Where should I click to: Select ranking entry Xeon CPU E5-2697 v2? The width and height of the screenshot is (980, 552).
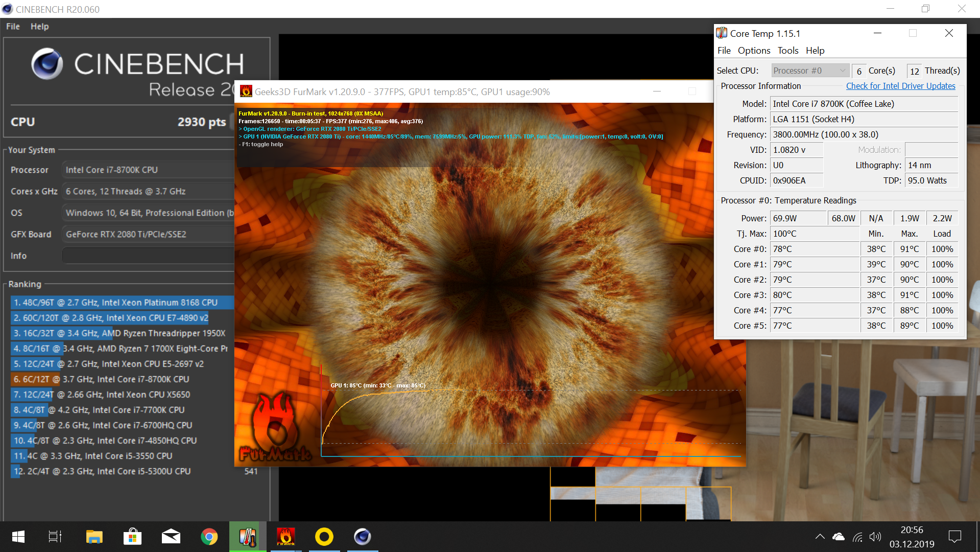pyautogui.click(x=122, y=364)
